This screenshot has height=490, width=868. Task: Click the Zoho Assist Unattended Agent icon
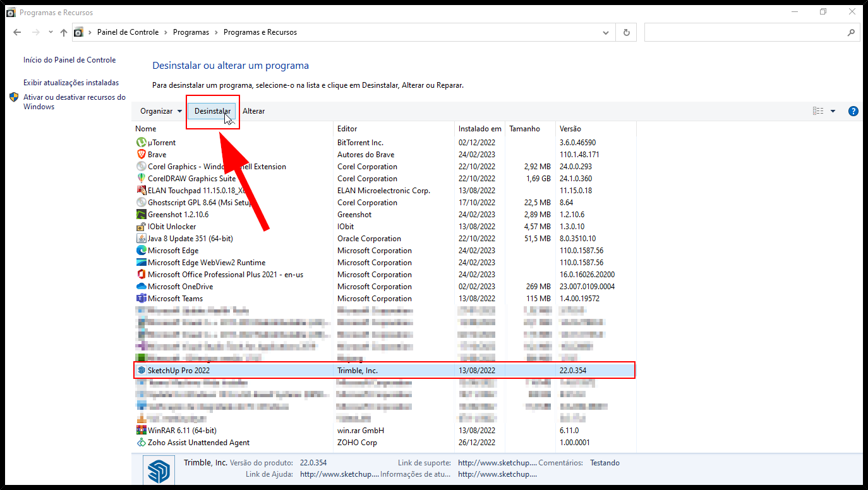pyautogui.click(x=142, y=443)
